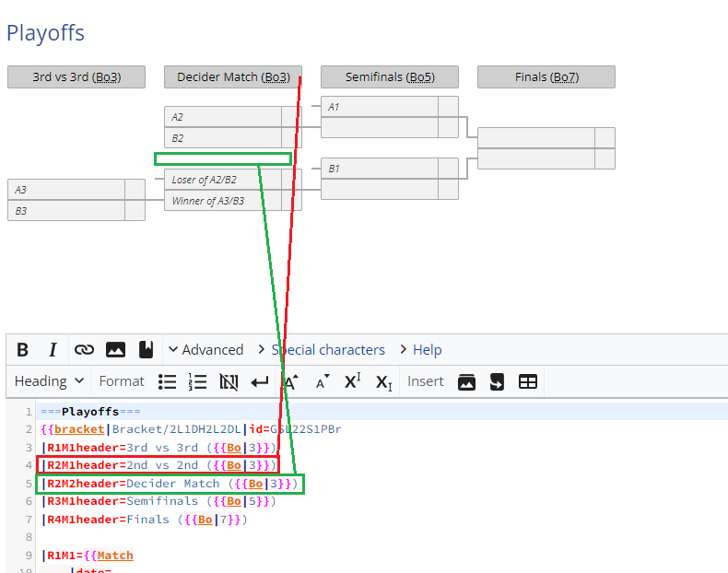Make text small with small A icon
The width and height of the screenshot is (728, 573).
pos(322,381)
